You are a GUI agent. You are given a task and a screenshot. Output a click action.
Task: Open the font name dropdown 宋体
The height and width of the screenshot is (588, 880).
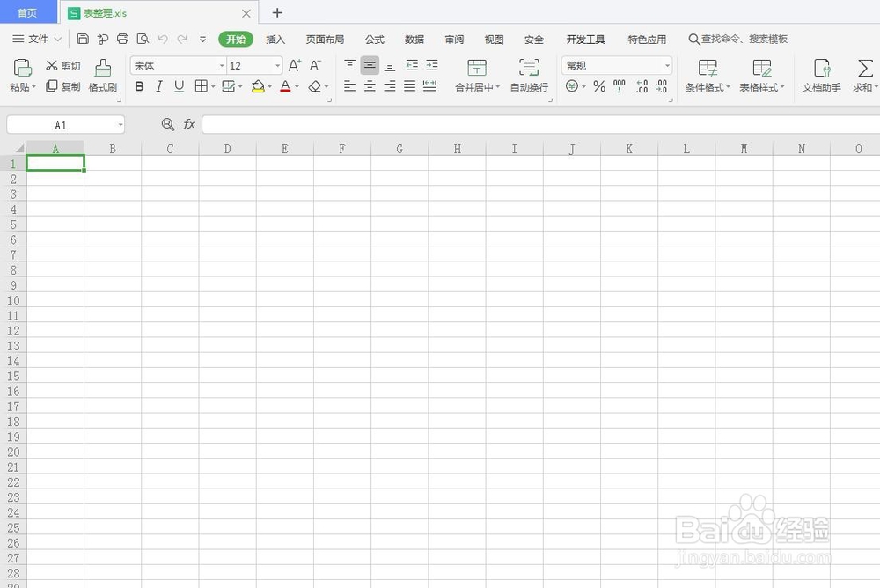point(223,66)
